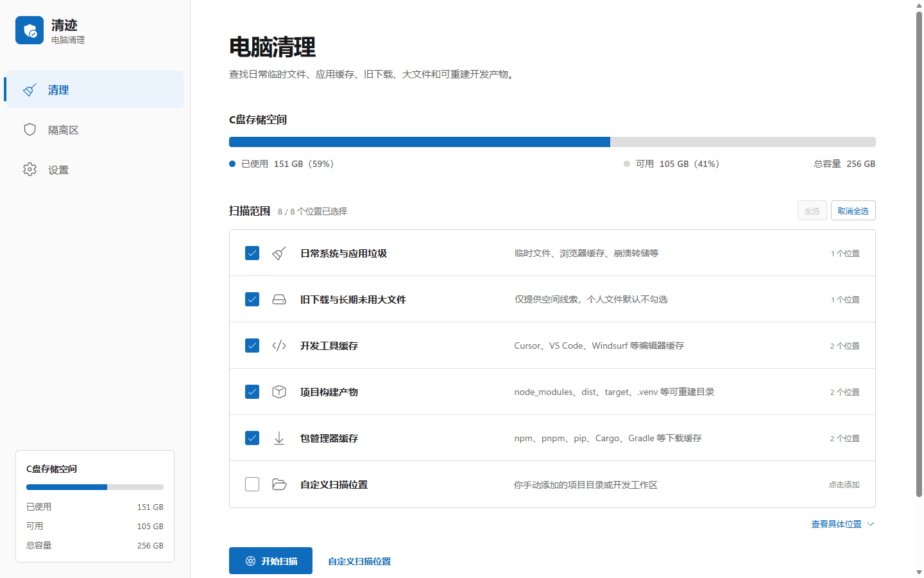
Task: Enable the 自定义扫描位置 checkbox
Action: click(252, 484)
